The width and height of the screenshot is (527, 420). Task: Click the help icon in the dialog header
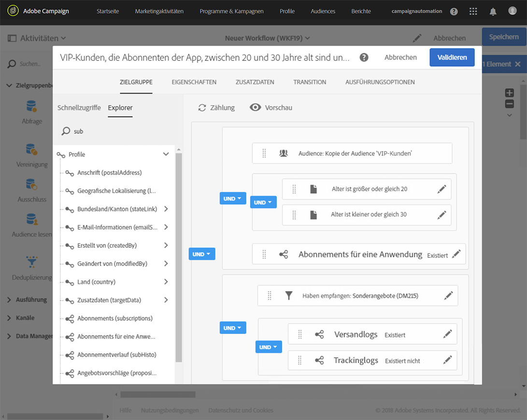click(364, 57)
